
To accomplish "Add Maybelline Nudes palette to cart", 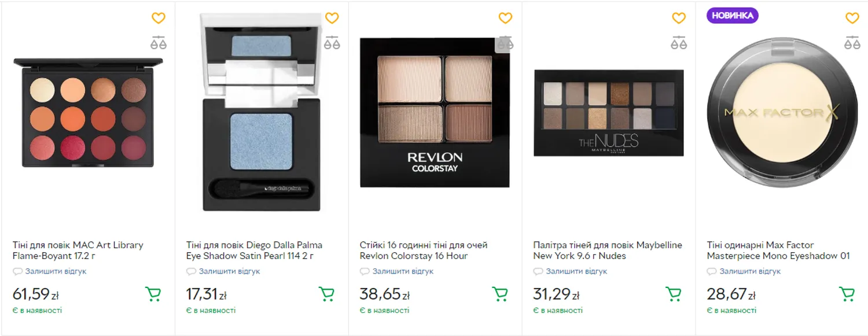I will coord(674,294).
